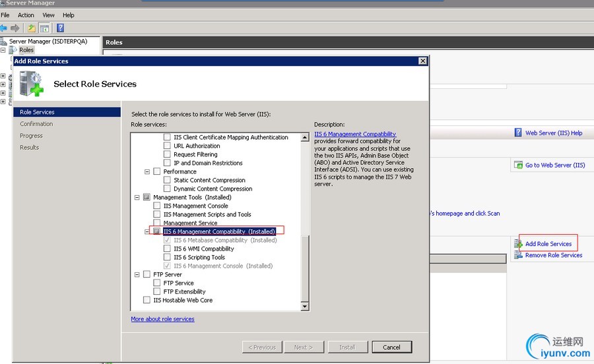594x364 pixels.
Task: Click the Remove Role Services link
Action: [x=554, y=255]
